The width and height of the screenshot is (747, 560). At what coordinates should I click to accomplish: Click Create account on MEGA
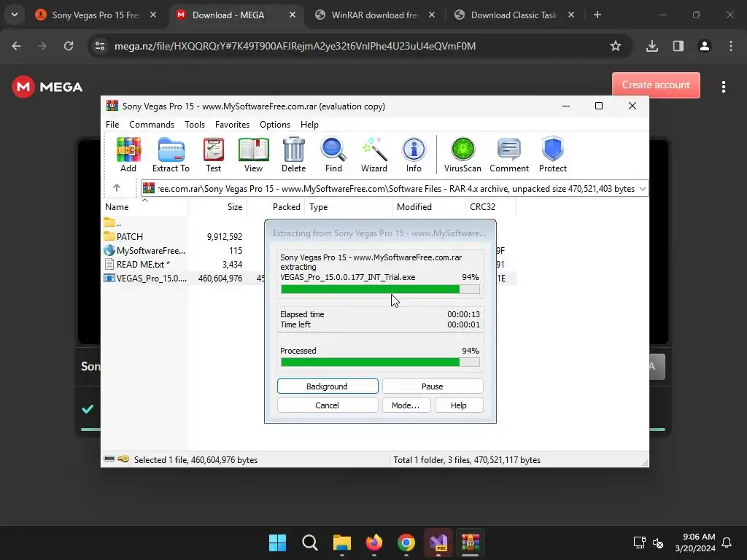[656, 85]
